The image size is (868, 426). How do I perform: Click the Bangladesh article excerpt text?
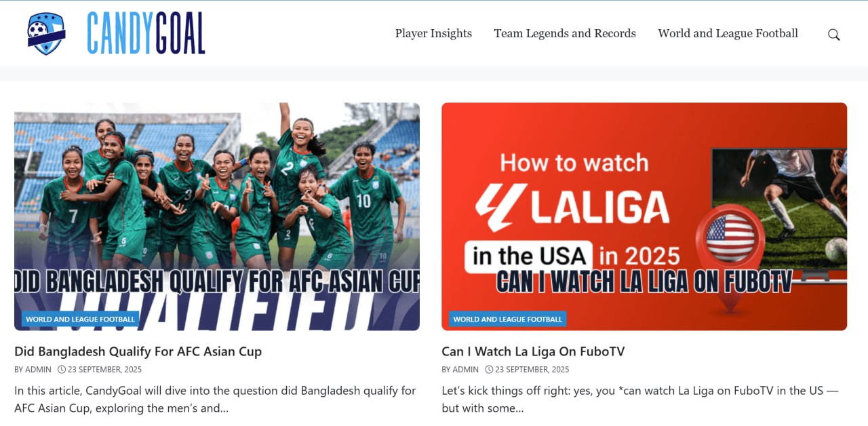(215, 400)
